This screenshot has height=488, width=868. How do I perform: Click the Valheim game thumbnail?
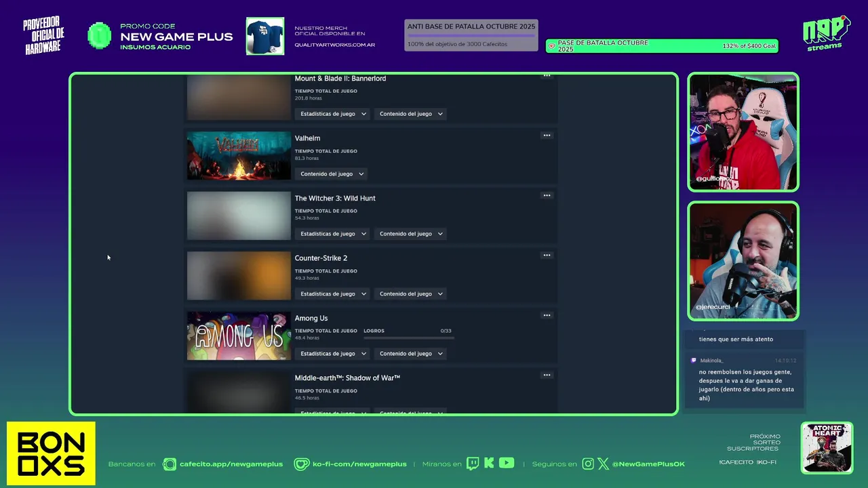[x=239, y=156]
